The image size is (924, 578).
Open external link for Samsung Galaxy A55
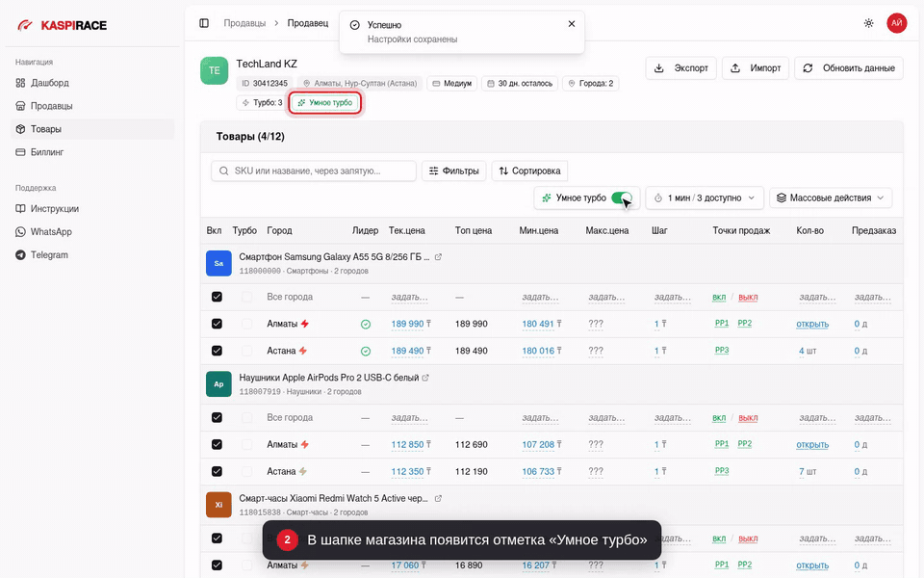438,257
